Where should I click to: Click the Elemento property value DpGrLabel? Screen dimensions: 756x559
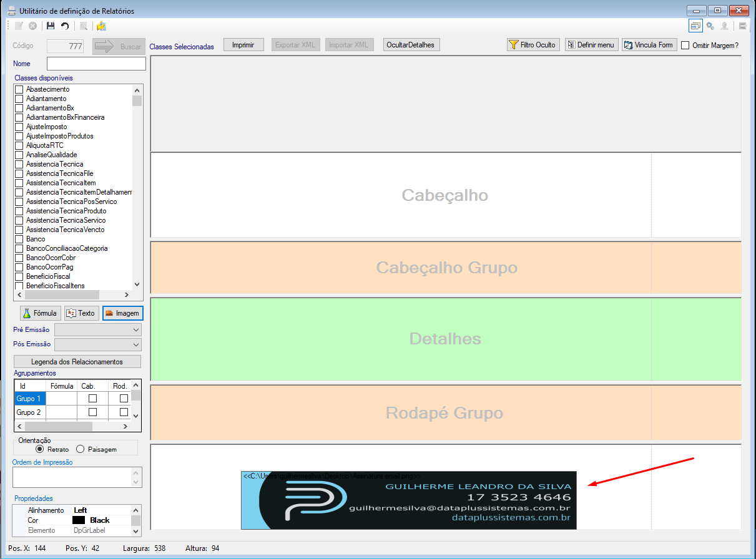[x=89, y=530]
